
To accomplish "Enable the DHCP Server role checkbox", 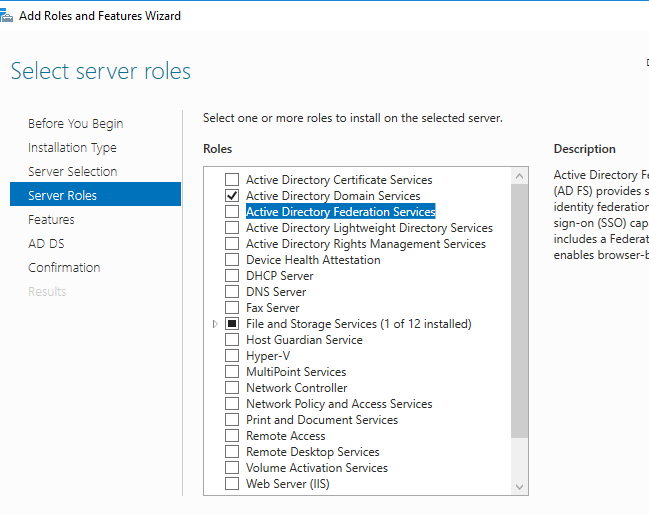I will [232, 276].
